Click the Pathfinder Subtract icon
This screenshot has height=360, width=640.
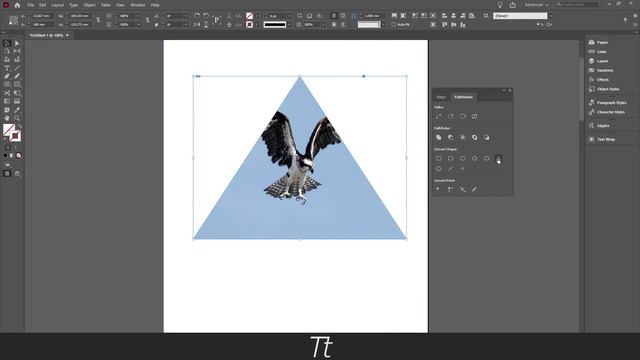pos(450,138)
